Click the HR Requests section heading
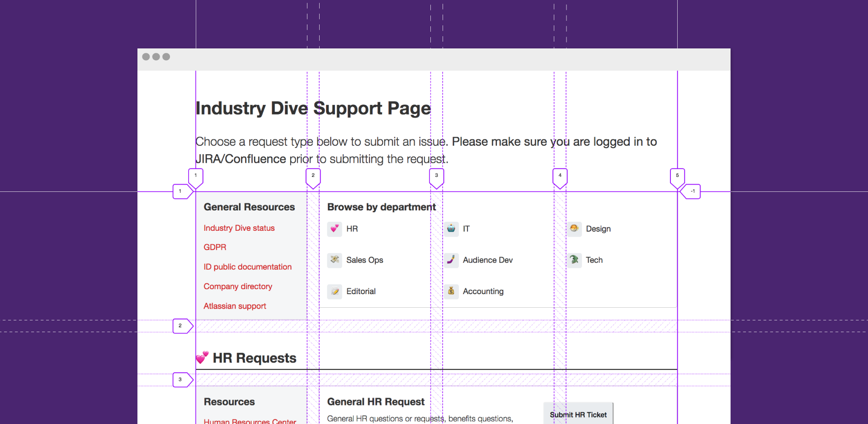This screenshot has width=868, height=424. [x=254, y=358]
